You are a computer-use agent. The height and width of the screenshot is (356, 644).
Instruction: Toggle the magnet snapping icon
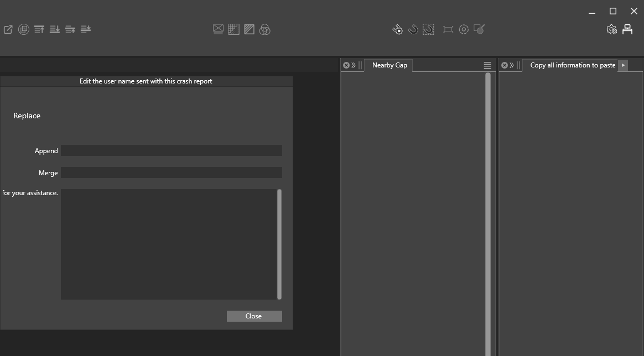413,30
